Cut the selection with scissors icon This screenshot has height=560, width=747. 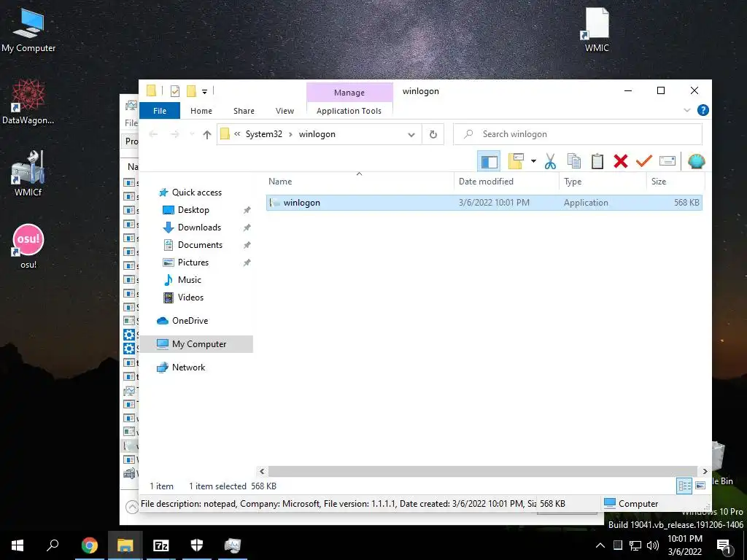pos(550,161)
